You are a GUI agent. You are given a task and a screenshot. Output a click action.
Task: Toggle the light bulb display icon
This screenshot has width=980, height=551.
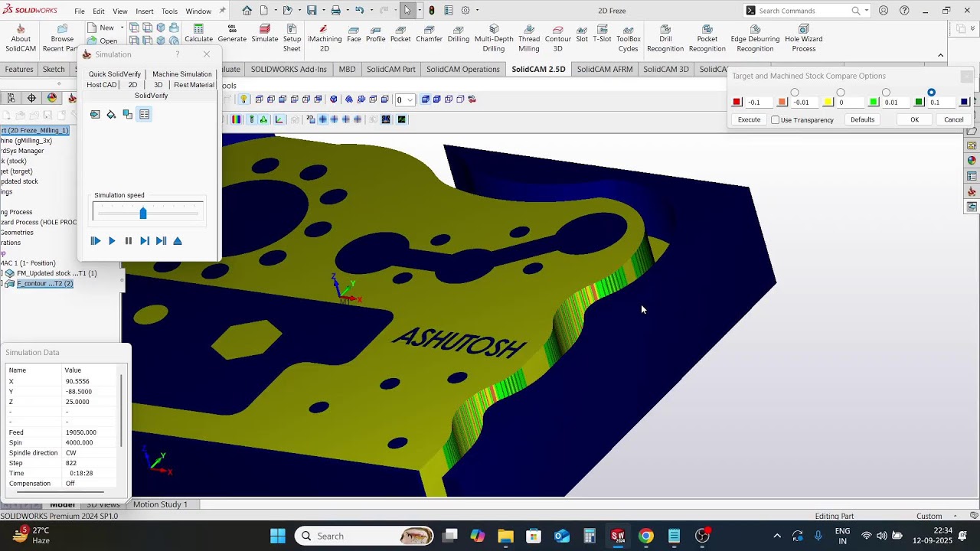point(243,99)
